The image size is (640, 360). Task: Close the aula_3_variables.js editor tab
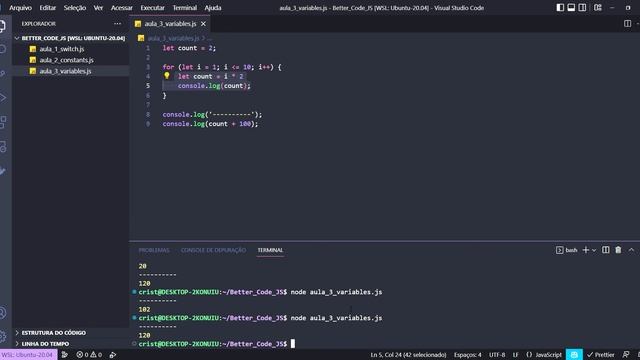coord(203,24)
